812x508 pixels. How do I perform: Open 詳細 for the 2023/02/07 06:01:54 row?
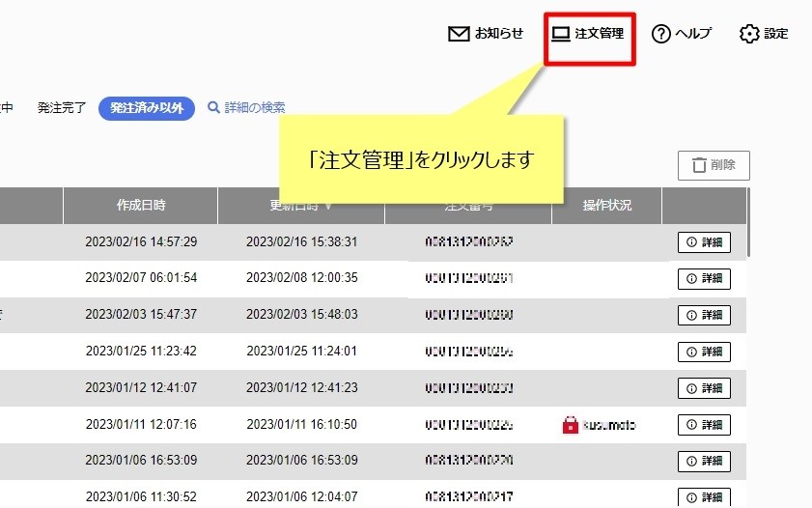click(x=704, y=279)
